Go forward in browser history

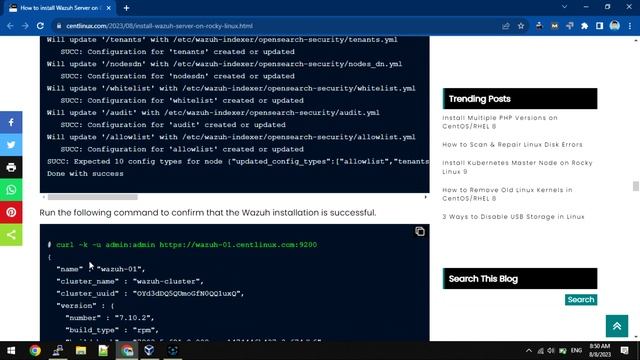click(25, 26)
